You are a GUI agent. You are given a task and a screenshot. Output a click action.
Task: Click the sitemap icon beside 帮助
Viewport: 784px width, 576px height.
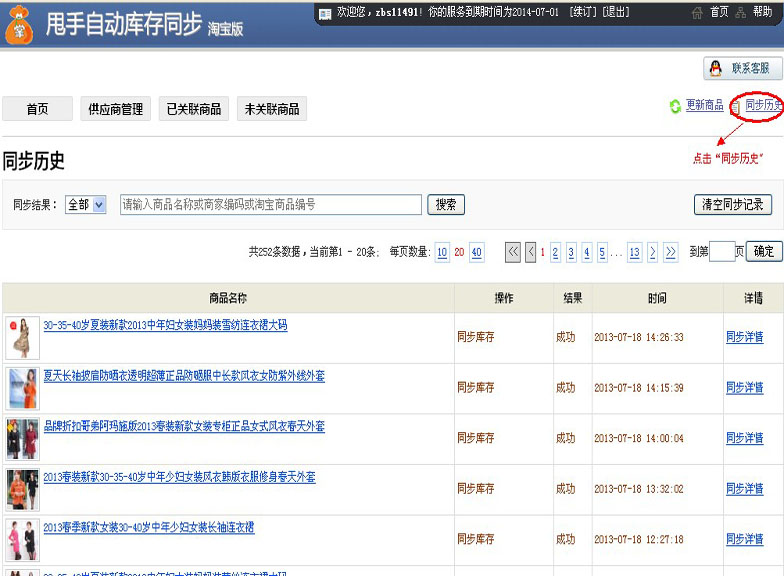741,12
